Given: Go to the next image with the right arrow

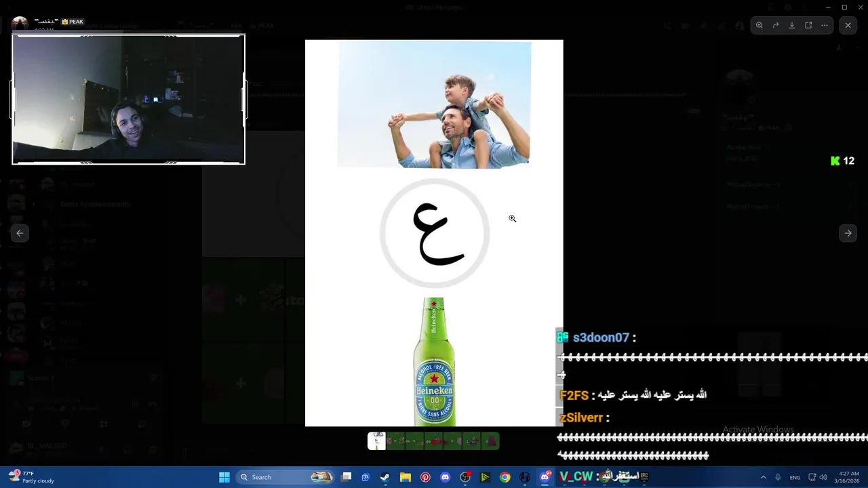Looking at the screenshot, I should coord(848,233).
